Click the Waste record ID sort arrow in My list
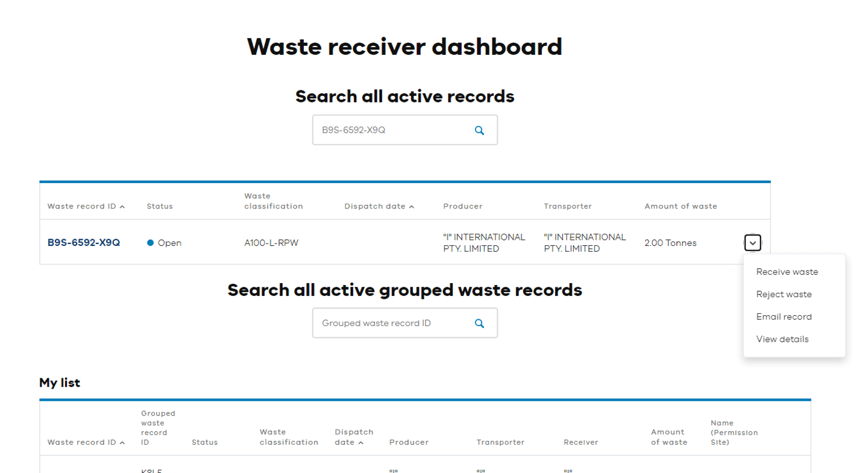The width and height of the screenshot is (868, 473). (x=122, y=442)
